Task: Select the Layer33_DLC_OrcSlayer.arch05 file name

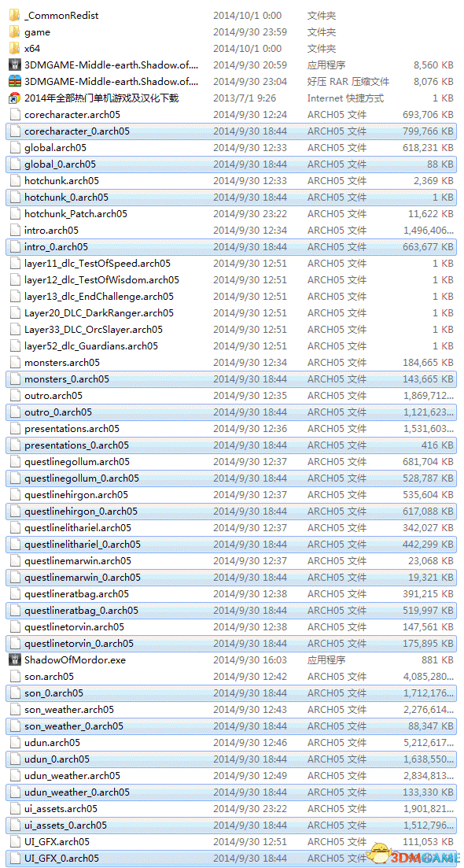Action: tap(94, 330)
